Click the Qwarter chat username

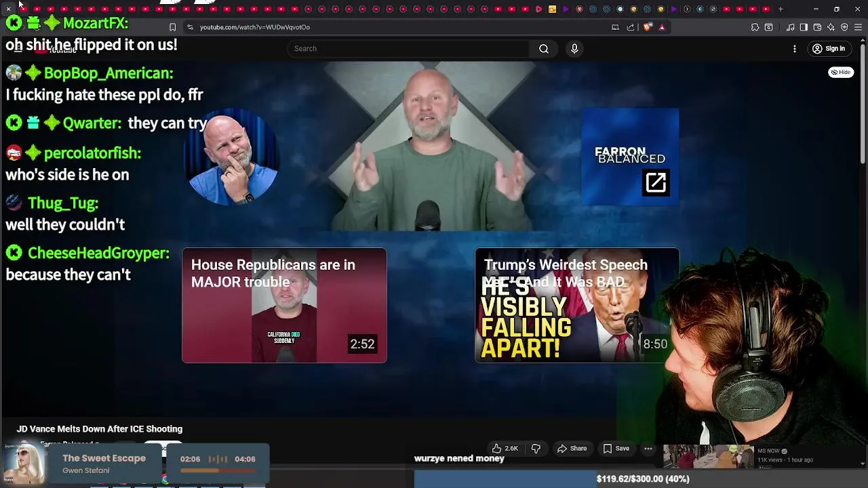(92, 123)
